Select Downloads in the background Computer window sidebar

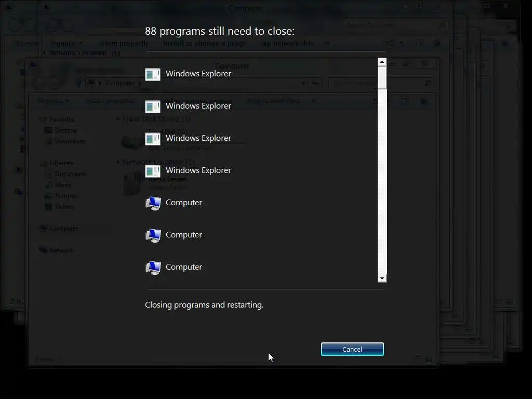click(70, 141)
